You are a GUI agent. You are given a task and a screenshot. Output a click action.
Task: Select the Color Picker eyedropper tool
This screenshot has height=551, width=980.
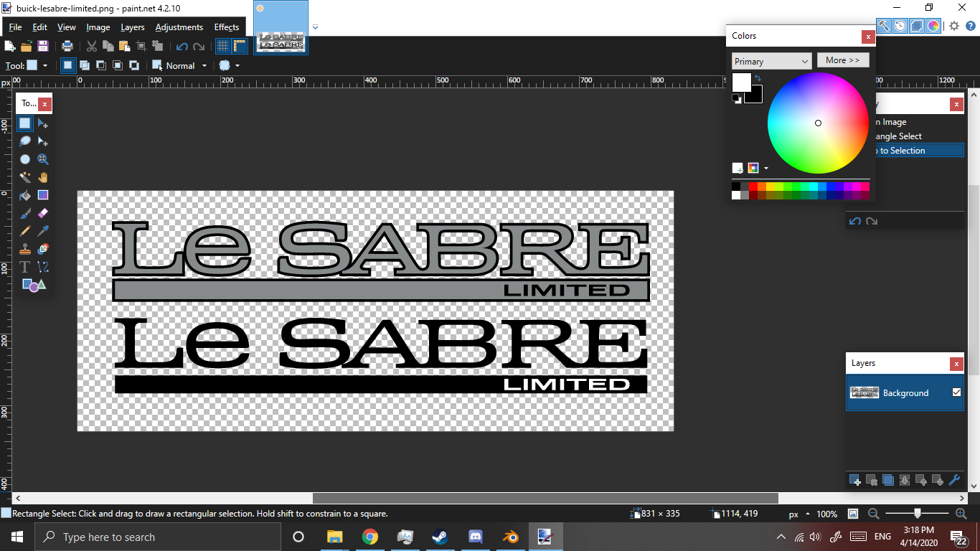[43, 231]
